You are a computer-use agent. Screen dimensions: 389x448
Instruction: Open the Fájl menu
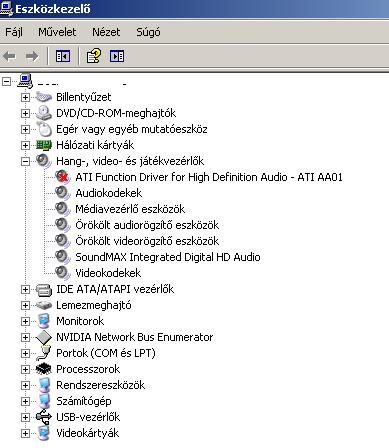pyautogui.click(x=14, y=32)
